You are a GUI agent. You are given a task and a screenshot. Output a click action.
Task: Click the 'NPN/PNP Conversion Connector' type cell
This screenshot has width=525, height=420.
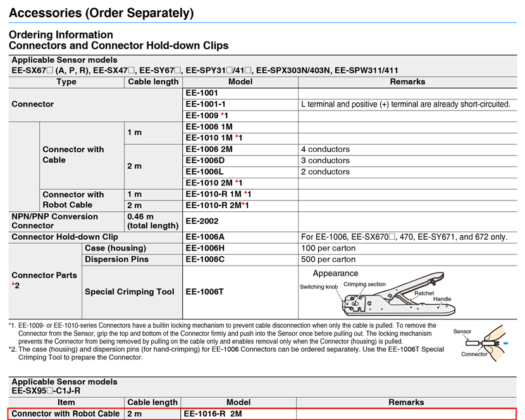point(66,221)
